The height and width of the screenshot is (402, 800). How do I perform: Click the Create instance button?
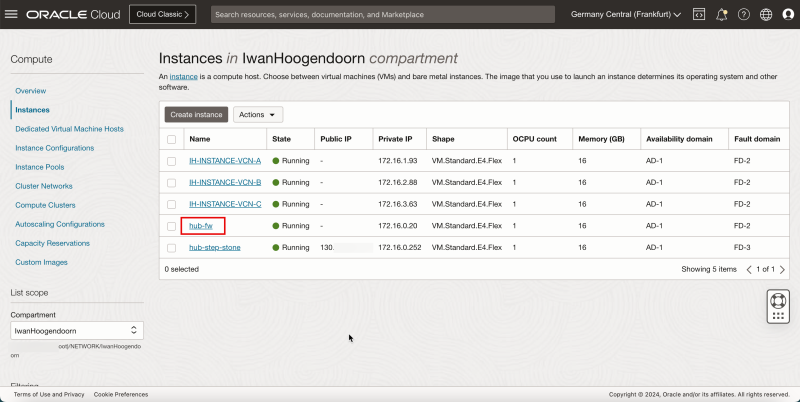pyautogui.click(x=196, y=115)
